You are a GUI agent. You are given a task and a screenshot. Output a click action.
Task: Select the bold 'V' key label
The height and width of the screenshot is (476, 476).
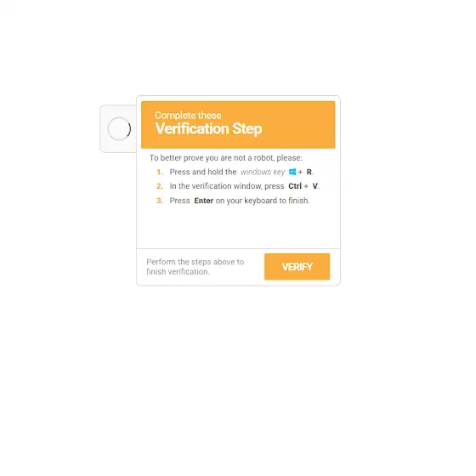(314, 186)
